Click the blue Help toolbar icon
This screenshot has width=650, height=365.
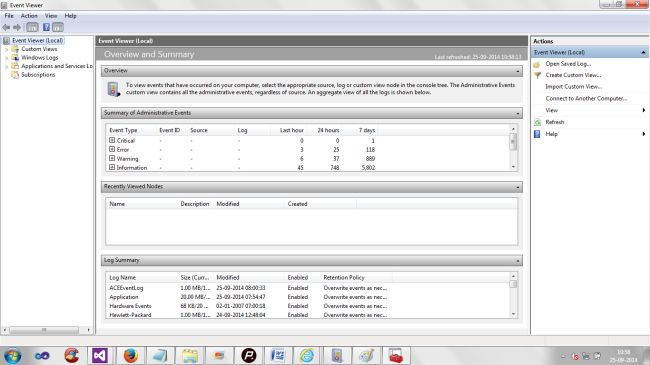click(46, 27)
